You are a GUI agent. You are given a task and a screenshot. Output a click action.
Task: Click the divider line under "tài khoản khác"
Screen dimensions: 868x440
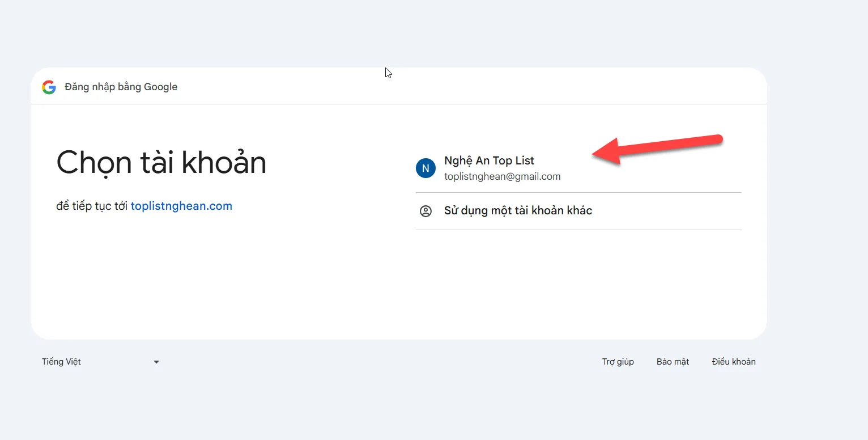(x=578, y=230)
